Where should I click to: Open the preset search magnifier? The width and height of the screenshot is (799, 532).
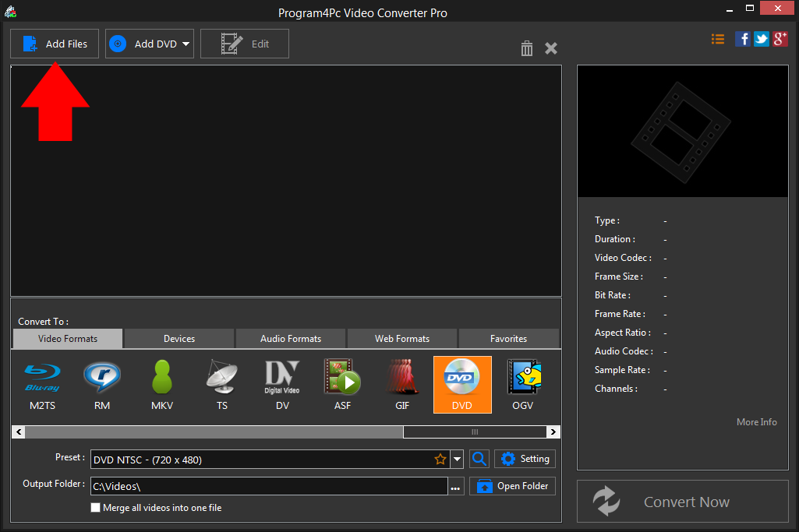click(x=479, y=459)
